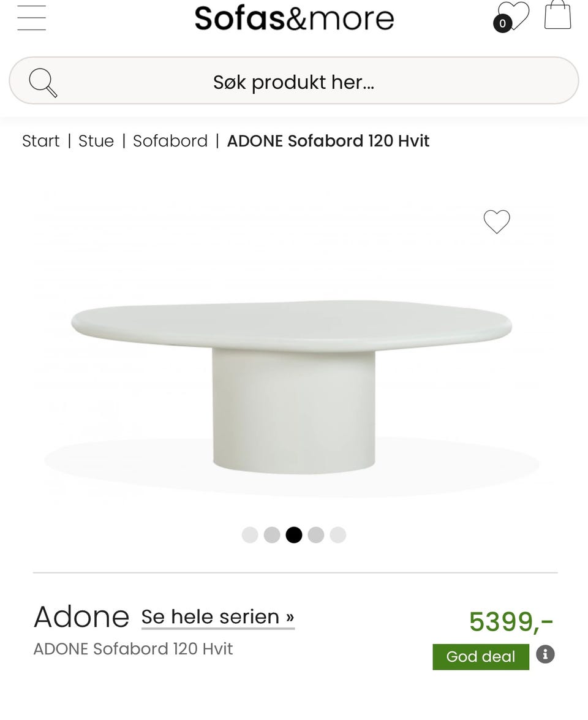Select the fourth image carousel dot
Viewport: 588px width, 720px height.
(x=316, y=535)
